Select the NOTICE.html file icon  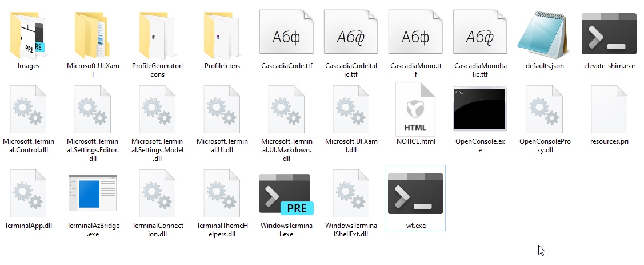[x=415, y=109]
